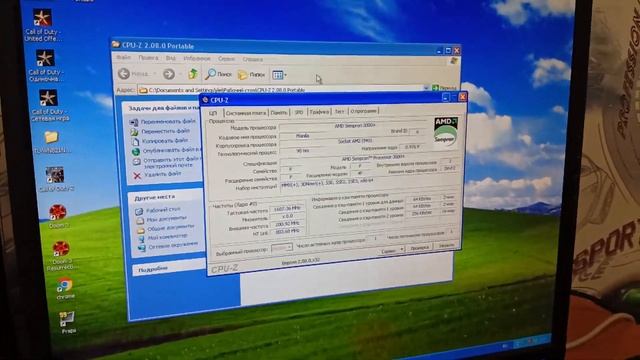
Task: Click the rename file task icon
Action: point(134,122)
